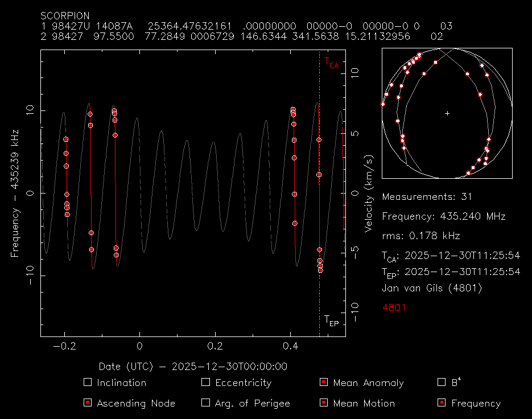
Task: Uncheck the Mean Anomaly checkbox
Action: click(x=324, y=383)
